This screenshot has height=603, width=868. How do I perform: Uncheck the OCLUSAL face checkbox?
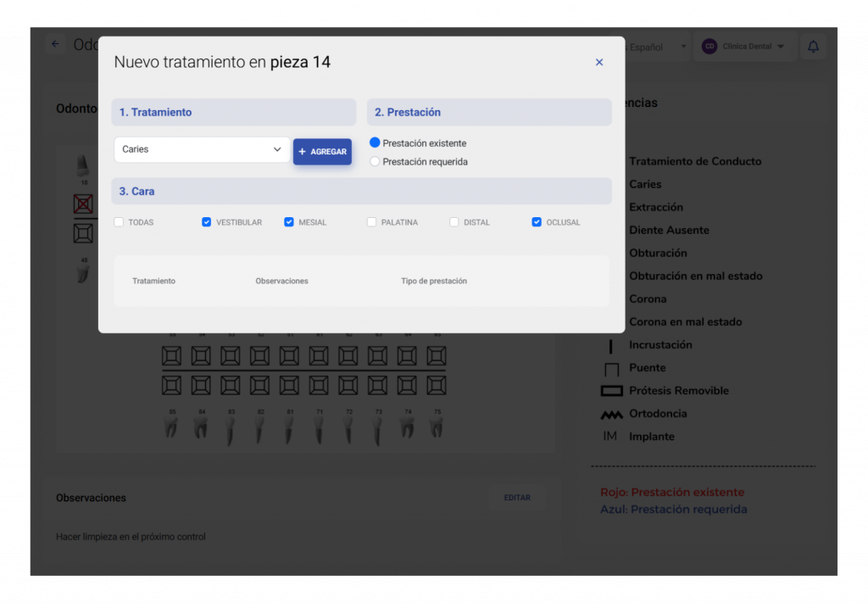point(537,222)
